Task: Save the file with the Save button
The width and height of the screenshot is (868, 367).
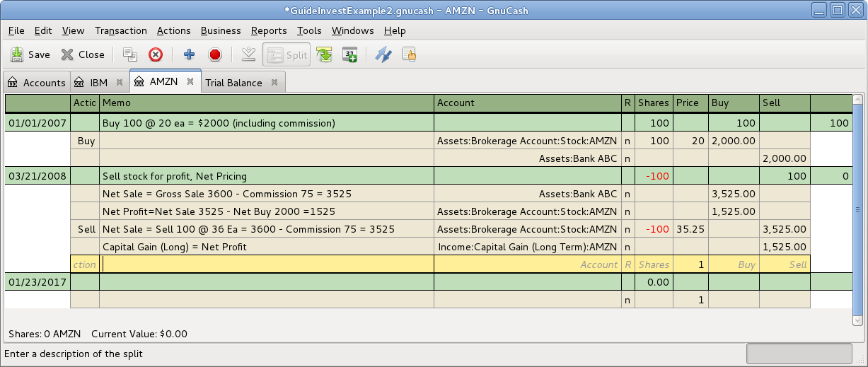Action: pos(30,54)
